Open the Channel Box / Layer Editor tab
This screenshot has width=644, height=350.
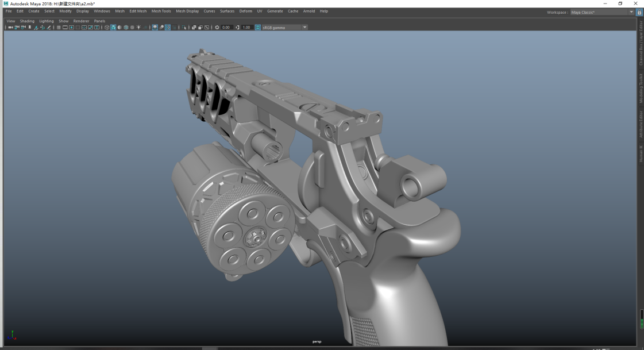coord(641,43)
